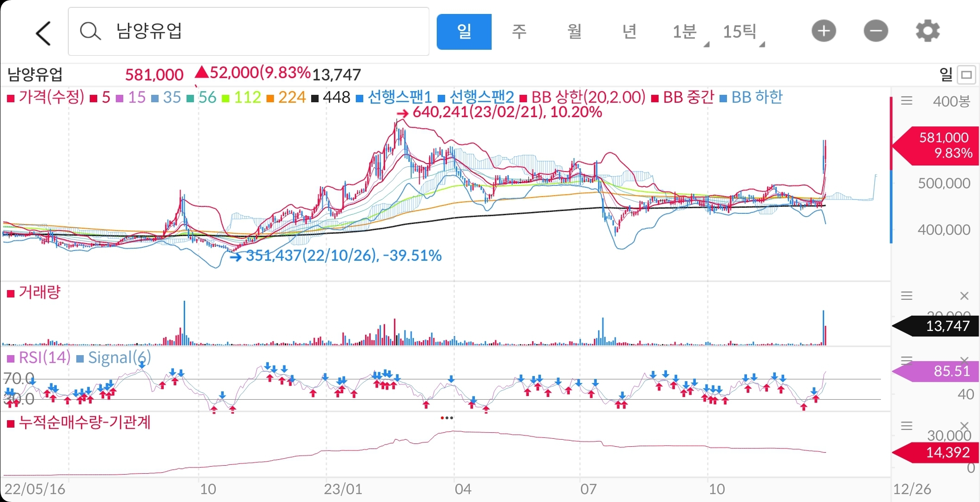980x502 pixels.
Task: Tap the ▲52,000(9.83%) price change text
Action: click(253, 73)
